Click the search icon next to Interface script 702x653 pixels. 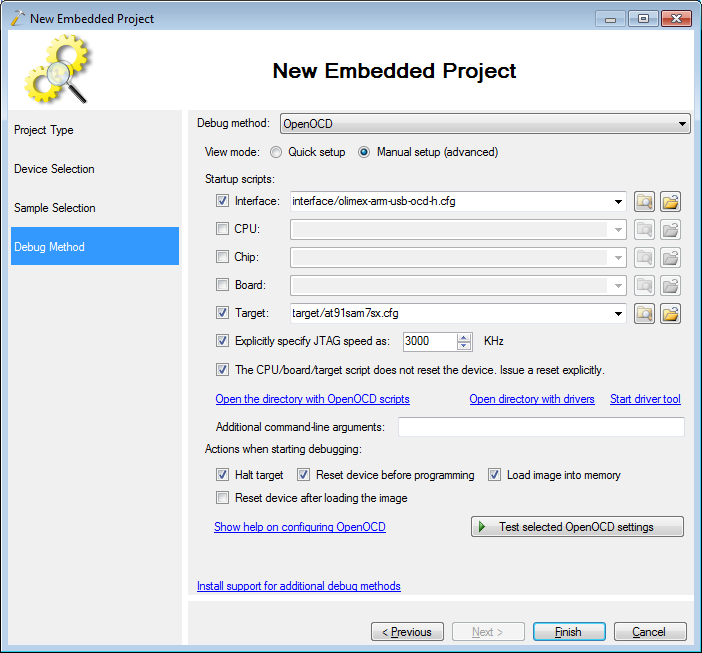pos(645,201)
